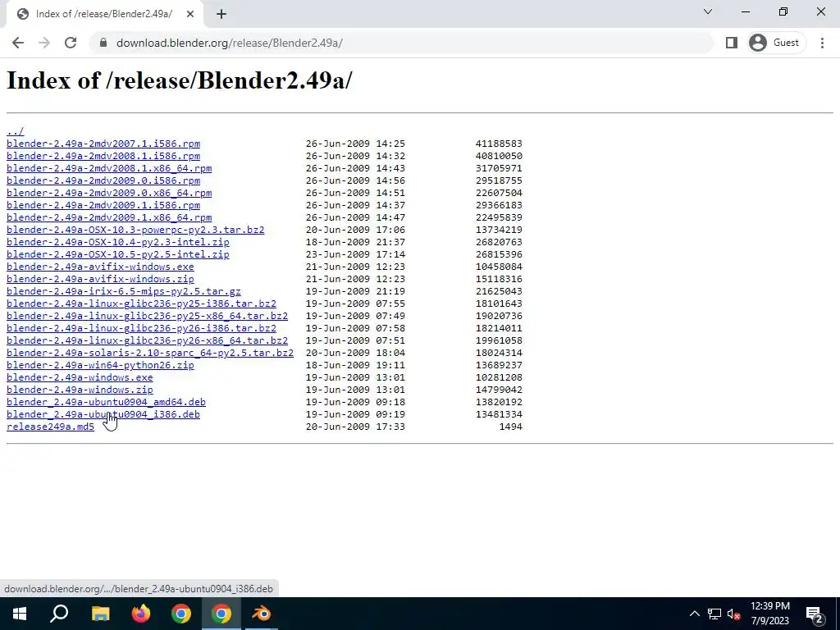840x630 pixels.
Task: Click the muted volume tray icon
Action: click(x=734, y=614)
